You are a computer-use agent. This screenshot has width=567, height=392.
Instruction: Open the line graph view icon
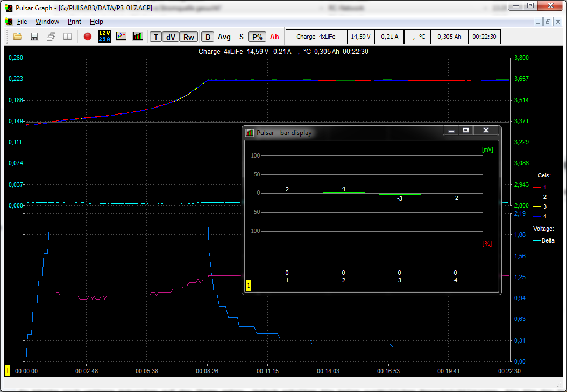(121, 37)
